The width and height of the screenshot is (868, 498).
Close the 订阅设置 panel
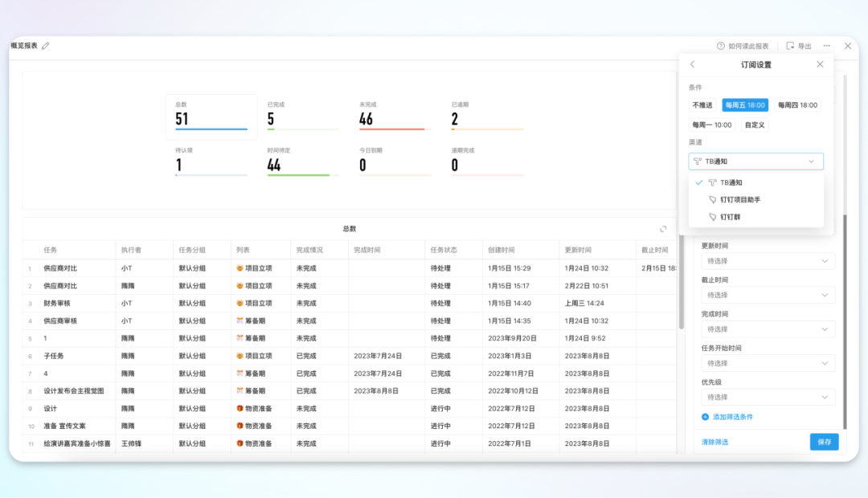pos(820,64)
